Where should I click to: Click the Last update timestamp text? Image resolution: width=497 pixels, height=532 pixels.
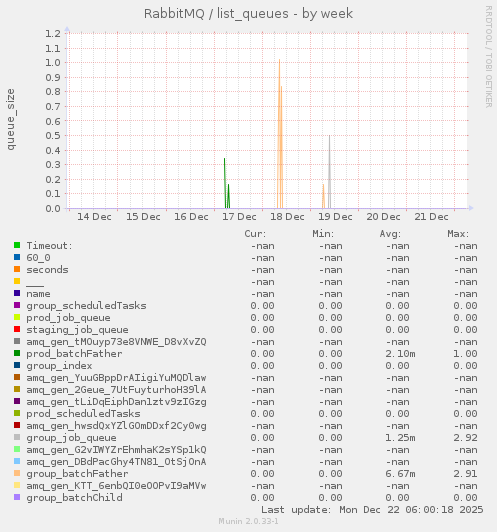pyautogui.click(x=372, y=510)
